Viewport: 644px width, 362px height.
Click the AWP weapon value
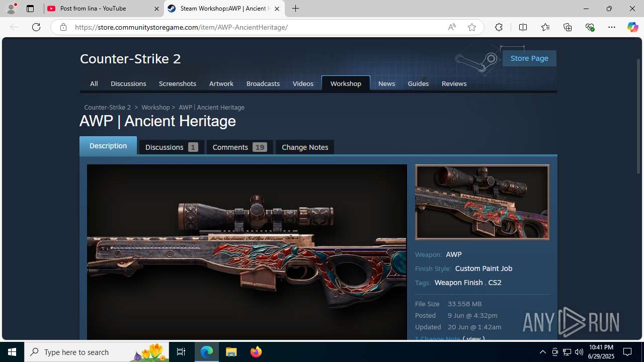click(453, 254)
